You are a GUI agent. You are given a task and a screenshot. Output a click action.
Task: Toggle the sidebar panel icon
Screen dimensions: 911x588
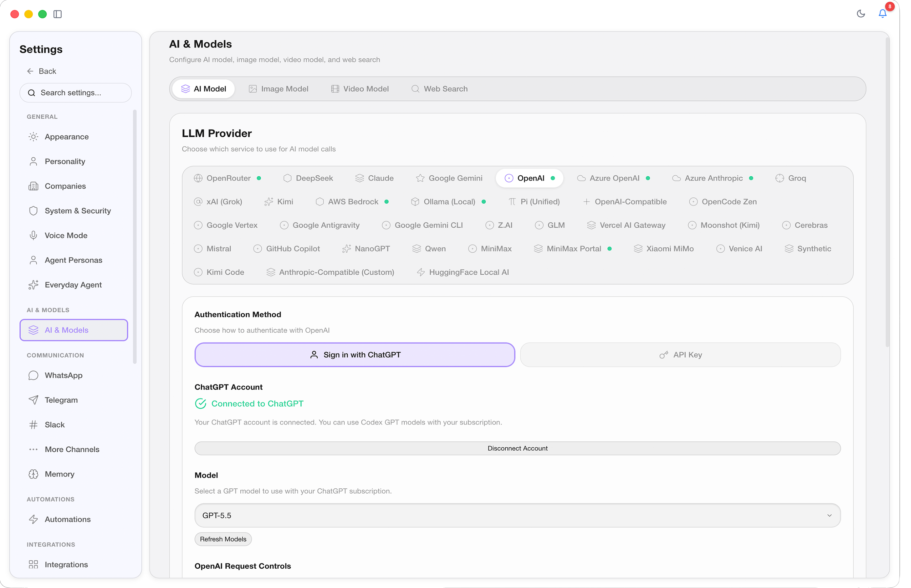(x=58, y=14)
